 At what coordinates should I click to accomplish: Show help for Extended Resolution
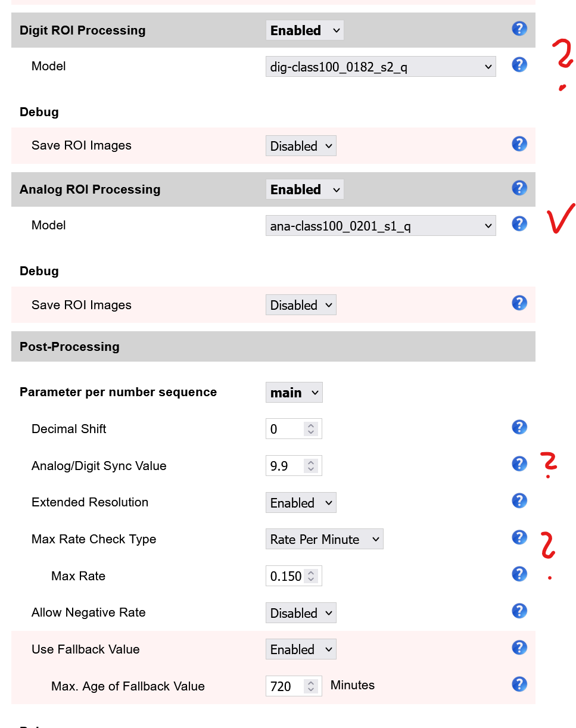(519, 500)
